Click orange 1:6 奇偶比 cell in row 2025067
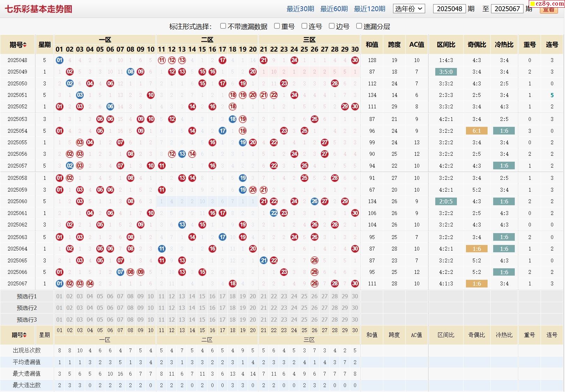The height and width of the screenshot is (392, 565). coord(477,284)
